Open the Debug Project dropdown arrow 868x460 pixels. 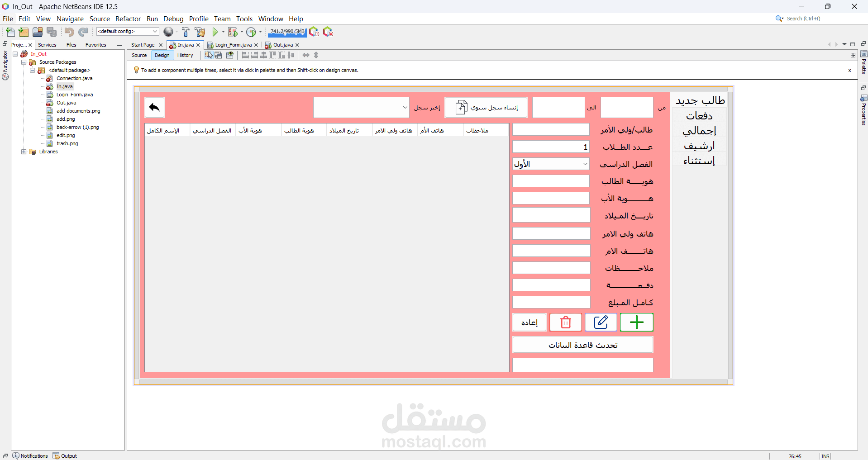tap(242, 32)
